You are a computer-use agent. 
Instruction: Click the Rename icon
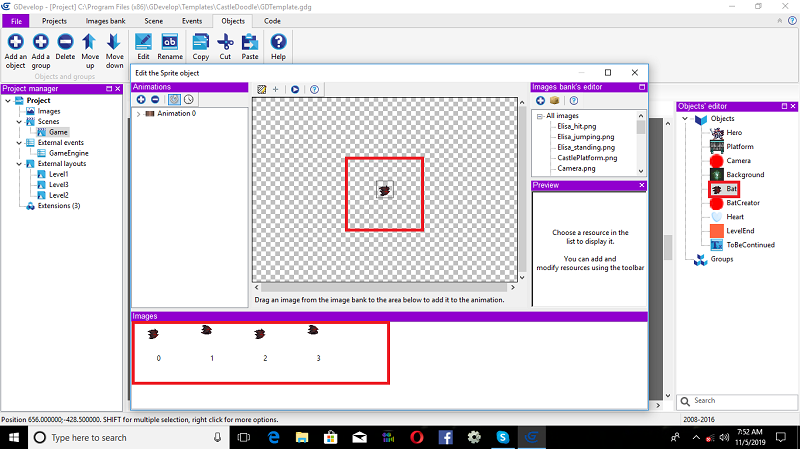(x=170, y=42)
